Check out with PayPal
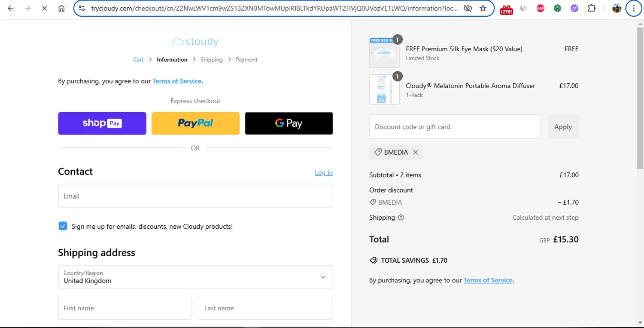This screenshot has height=328, width=644. (195, 123)
